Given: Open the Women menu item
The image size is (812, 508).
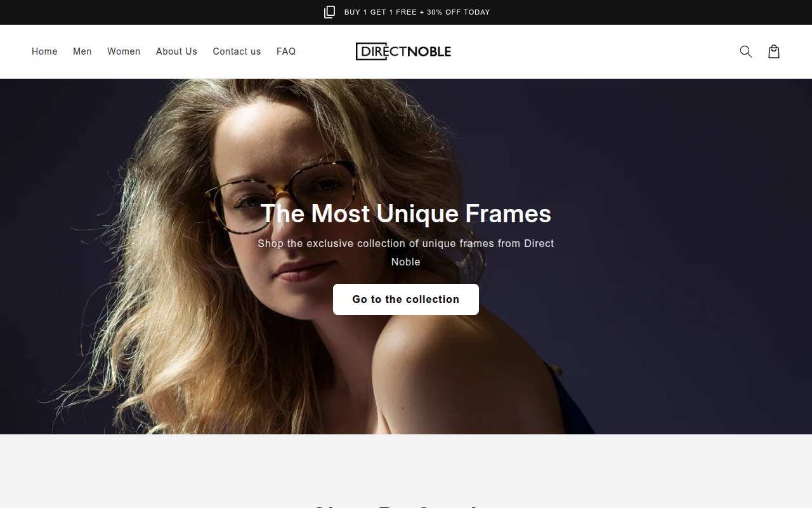Looking at the screenshot, I should pyautogui.click(x=124, y=51).
